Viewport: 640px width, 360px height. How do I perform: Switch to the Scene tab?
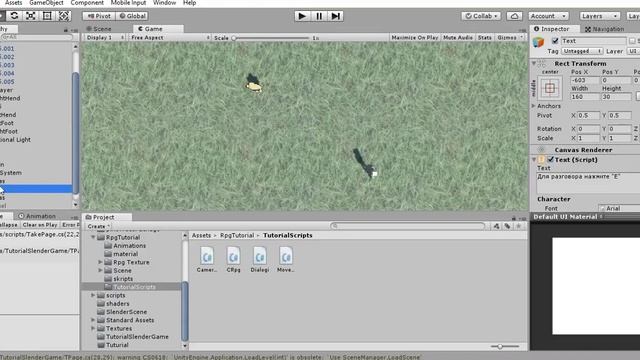[99, 29]
